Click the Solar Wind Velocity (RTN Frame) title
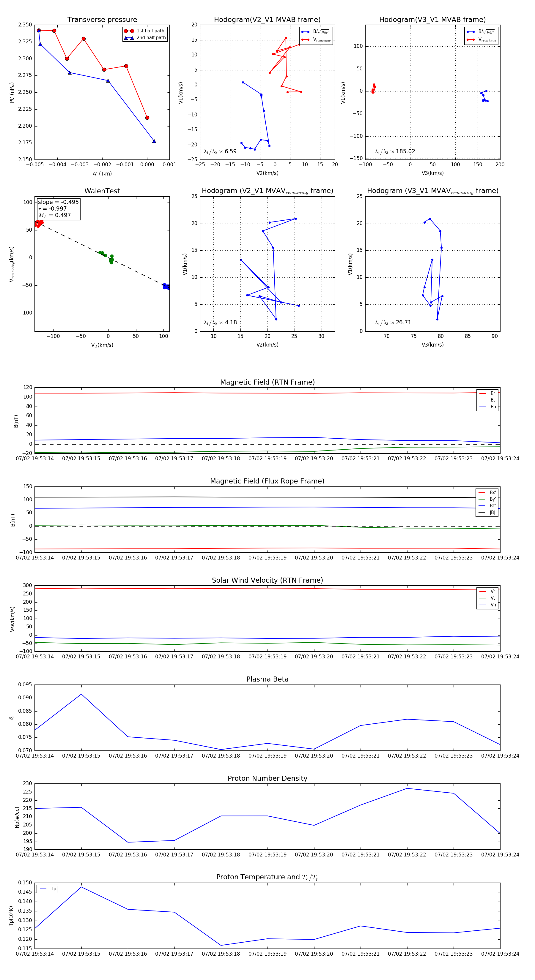535x980 pixels. [267, 580]
